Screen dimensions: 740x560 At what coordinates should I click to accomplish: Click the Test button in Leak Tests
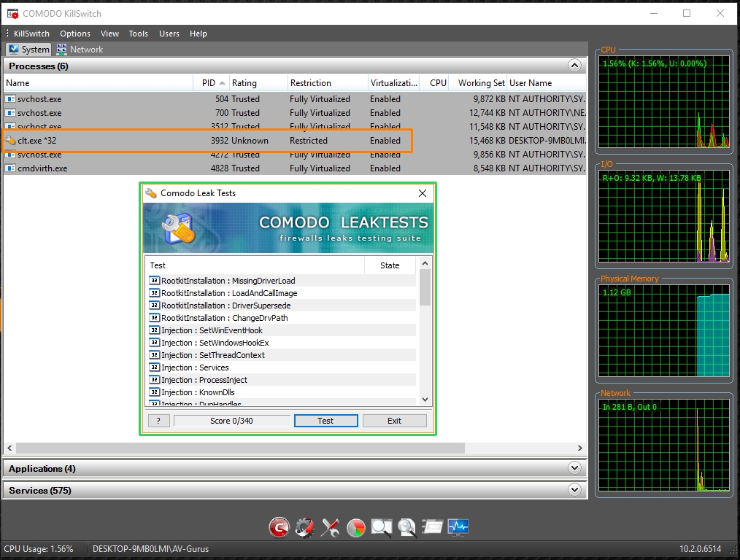point(325,421)
